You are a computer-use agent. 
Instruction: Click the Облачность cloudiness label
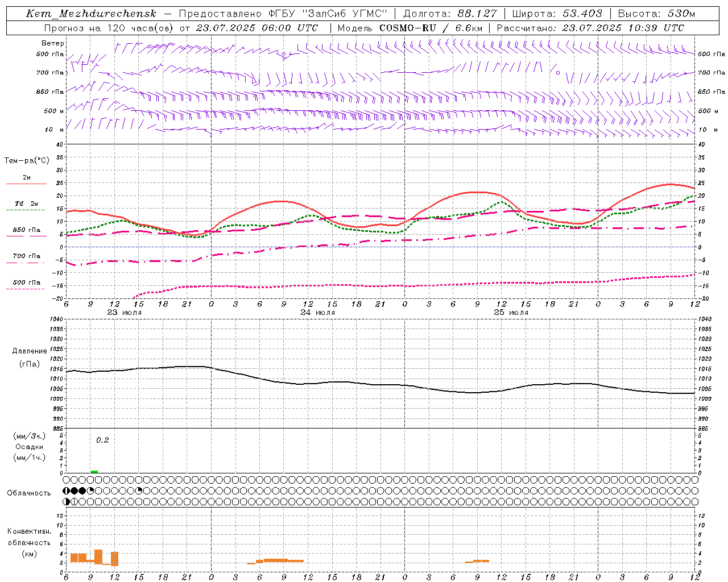click(x=29, y=493)
